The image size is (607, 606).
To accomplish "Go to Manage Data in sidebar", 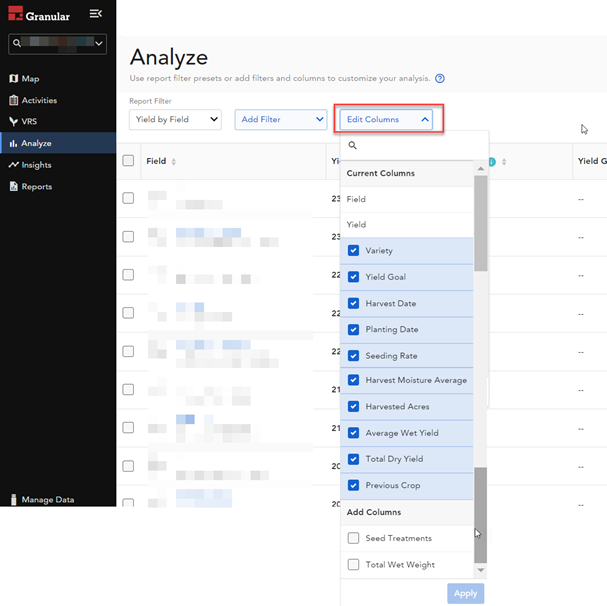I will coord(47,500).
